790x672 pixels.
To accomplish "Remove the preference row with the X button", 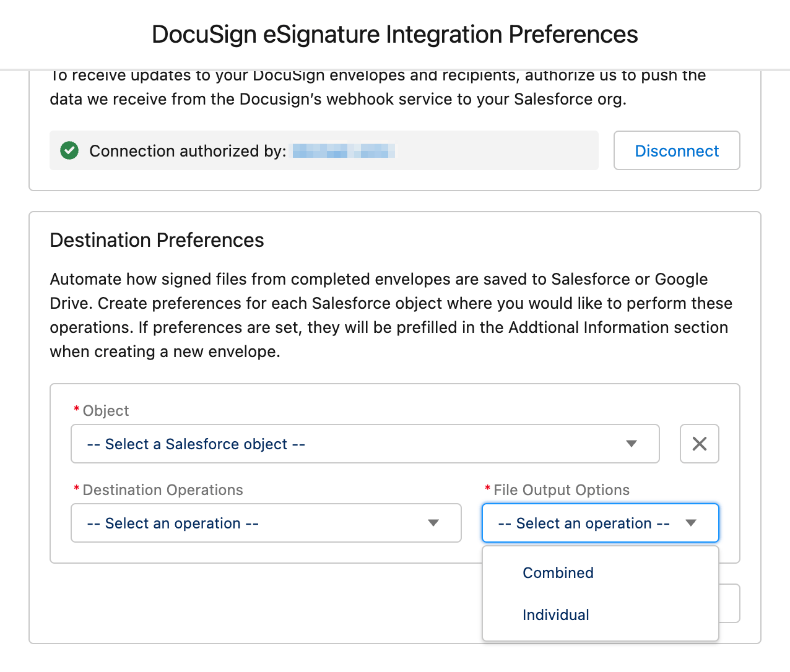I will pyautogui.click(x=700, y=444).
